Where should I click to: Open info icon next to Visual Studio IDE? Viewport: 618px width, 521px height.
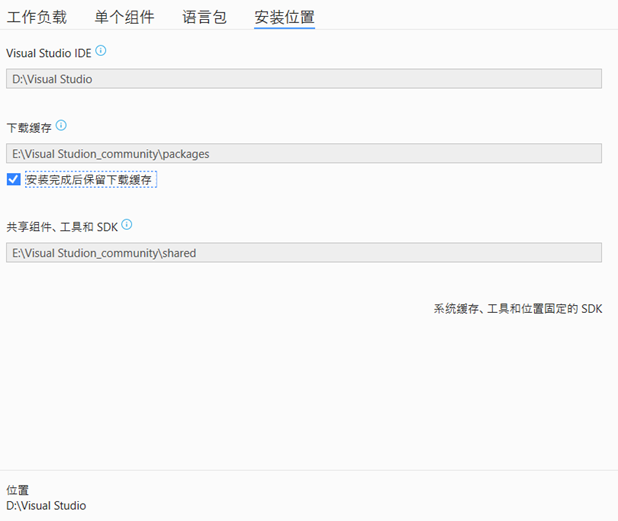101,51
